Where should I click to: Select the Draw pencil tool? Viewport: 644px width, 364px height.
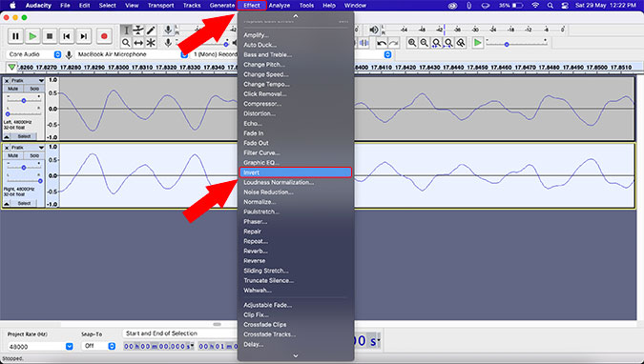coord(151,30)
